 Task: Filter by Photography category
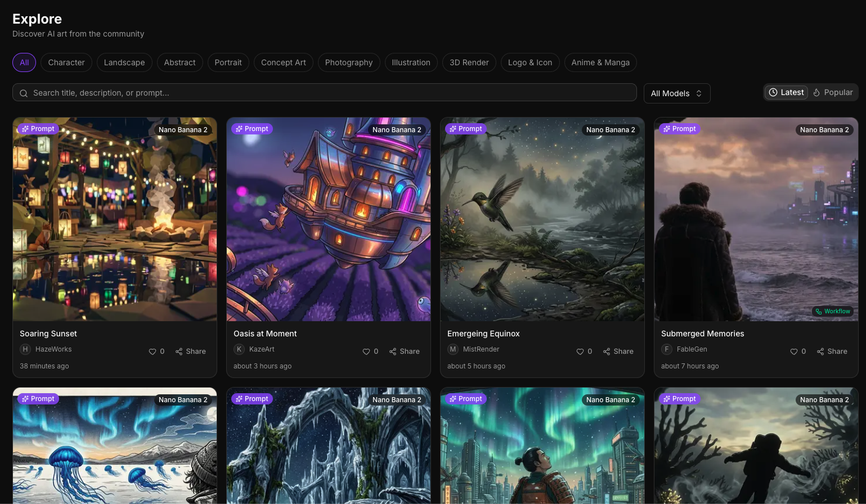pyautogui.click(x=349, y=62)
